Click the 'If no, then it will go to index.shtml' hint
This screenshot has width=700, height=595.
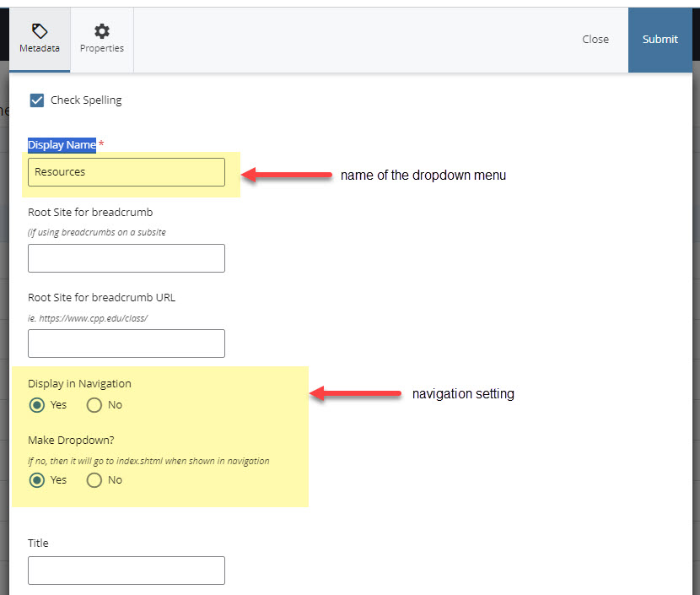pos(148,461)
